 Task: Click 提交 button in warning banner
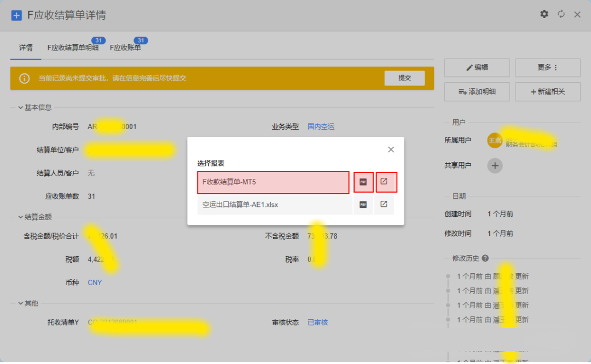pos(404,78)
